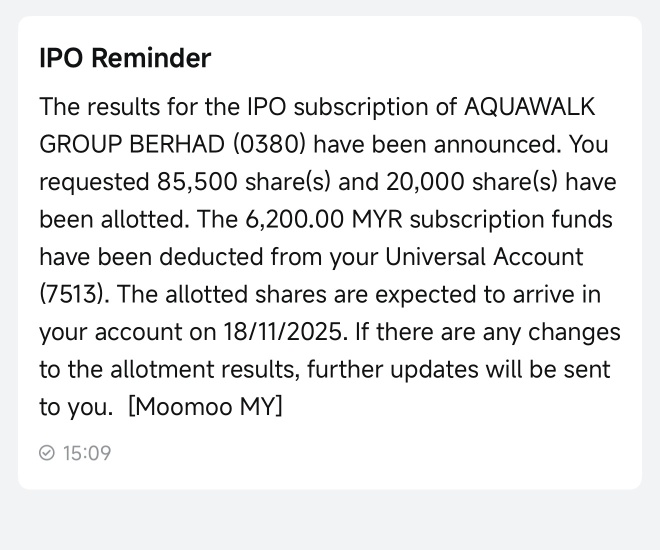
Task: Click the checkmark icon beside 15:09
Action: [47, 453]
